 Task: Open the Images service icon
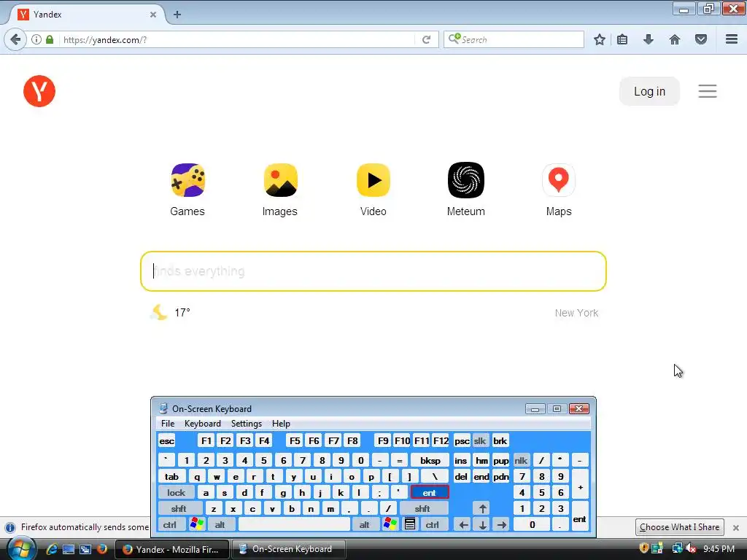(x=281, y=180)
